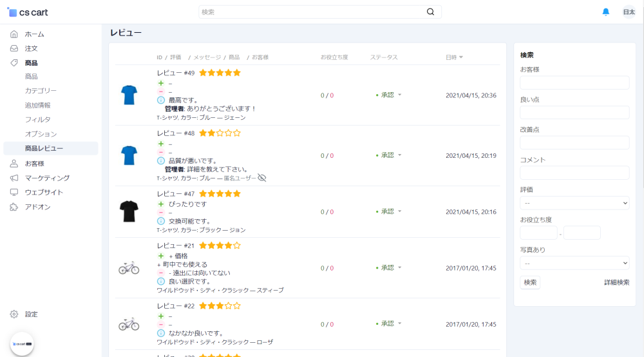The height and width of the screenshot is (357, 644).
Task: Click the notification bell icon
Action: [605, 12]
